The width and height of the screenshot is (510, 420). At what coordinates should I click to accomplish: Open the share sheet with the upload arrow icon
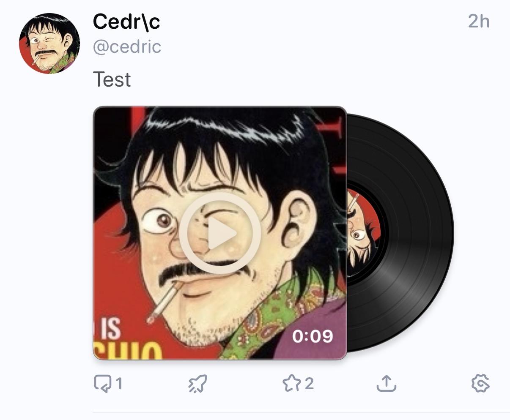(386, 383)
